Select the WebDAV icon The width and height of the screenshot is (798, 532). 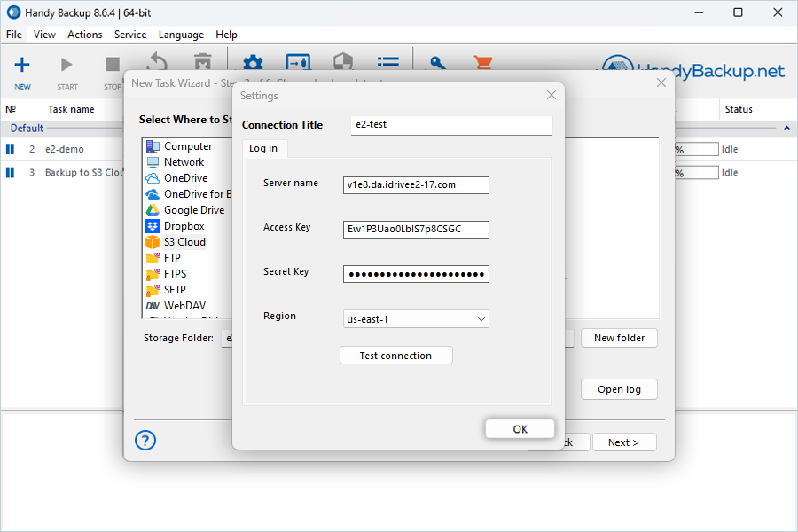[153, 306]
